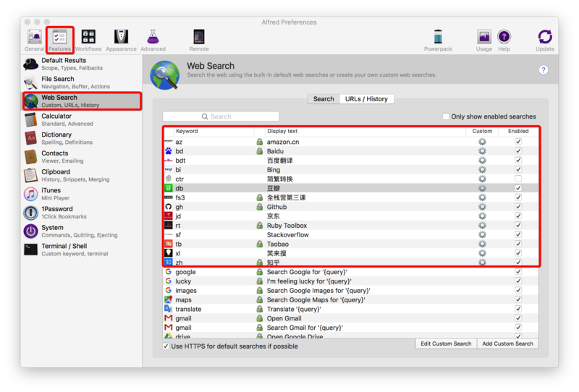This screenshot has width=579, height=392.
Task: Select the Features toolbar icon
Action: (59, 41)
